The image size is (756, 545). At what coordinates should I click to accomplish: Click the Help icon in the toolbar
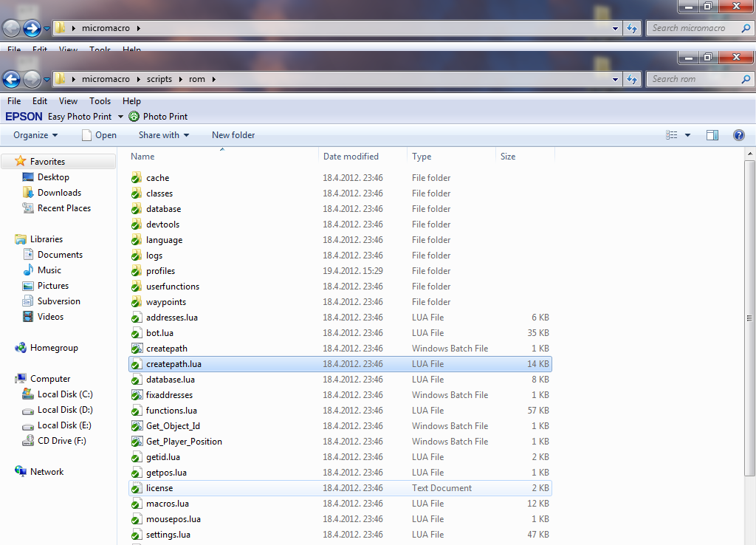pos(738,135)
